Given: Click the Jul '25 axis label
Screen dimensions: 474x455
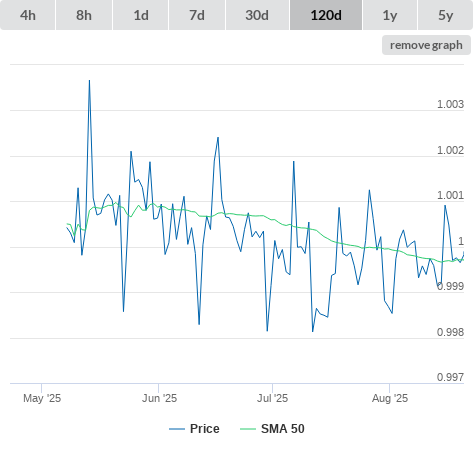Looking at the screenshot, I should coord(272,398).
